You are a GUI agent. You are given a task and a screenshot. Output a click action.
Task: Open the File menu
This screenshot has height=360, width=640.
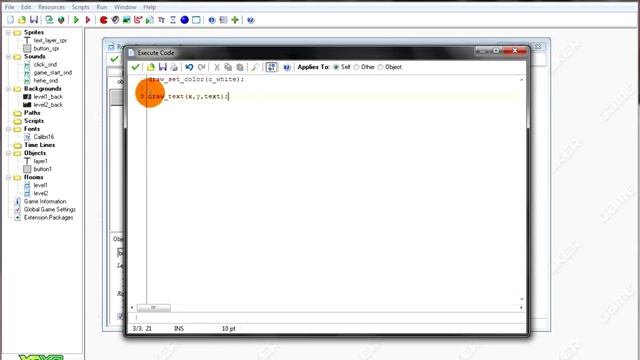[x=9, y=7]
